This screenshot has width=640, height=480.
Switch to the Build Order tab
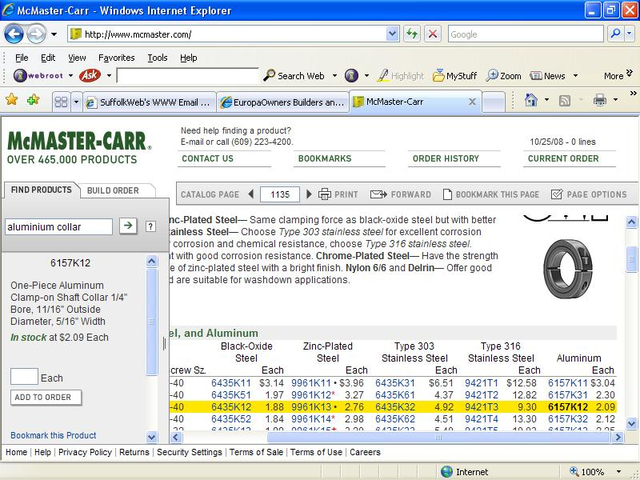click(x=112, y=190)
